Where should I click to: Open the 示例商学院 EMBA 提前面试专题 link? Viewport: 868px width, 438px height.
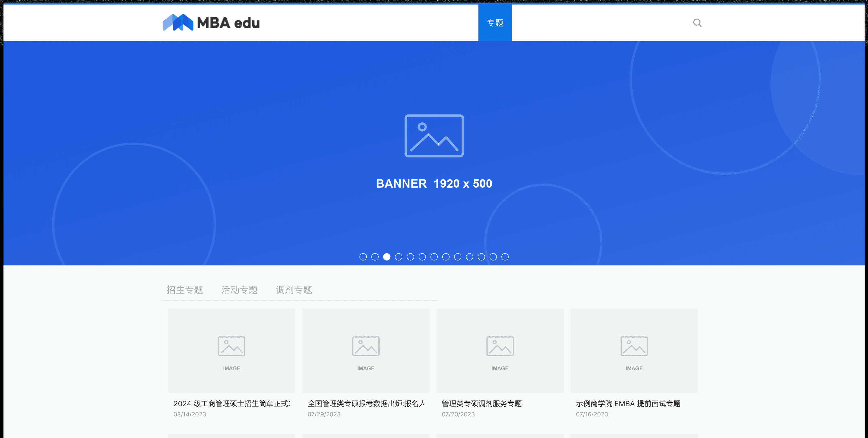[628, 403]
